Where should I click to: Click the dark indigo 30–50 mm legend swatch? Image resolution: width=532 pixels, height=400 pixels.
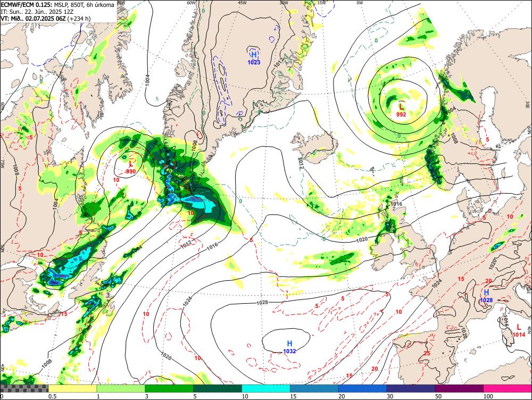[411, 388]
